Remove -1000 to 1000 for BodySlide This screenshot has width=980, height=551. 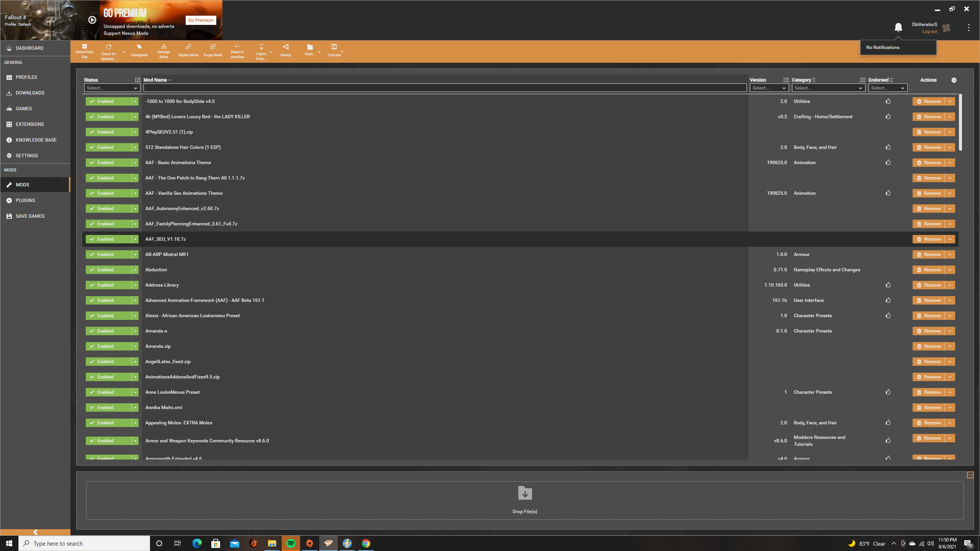(929, 101)
